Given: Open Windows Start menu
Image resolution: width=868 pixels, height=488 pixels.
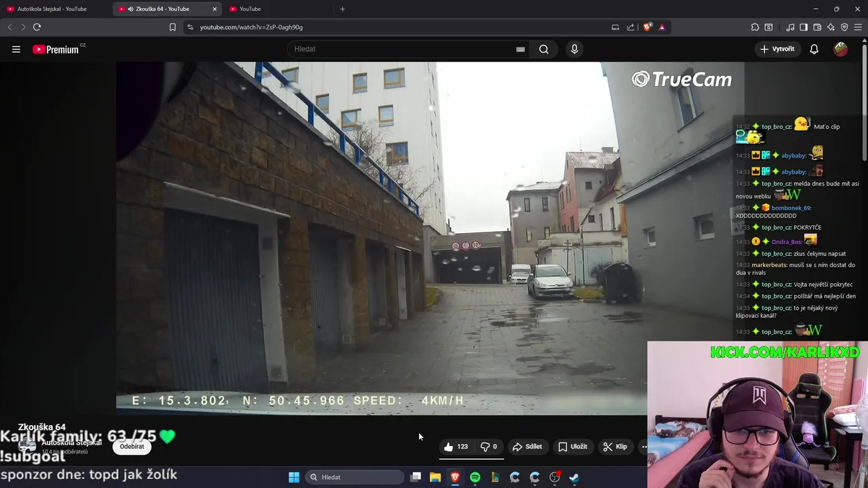Looking at the screenshot, I should 294,477.
